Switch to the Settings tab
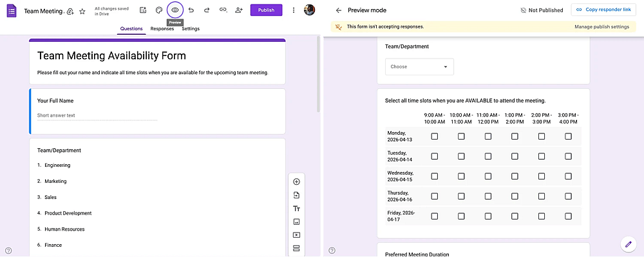The width and height of the screenshot is (644, 257). (x=191, y=29)
